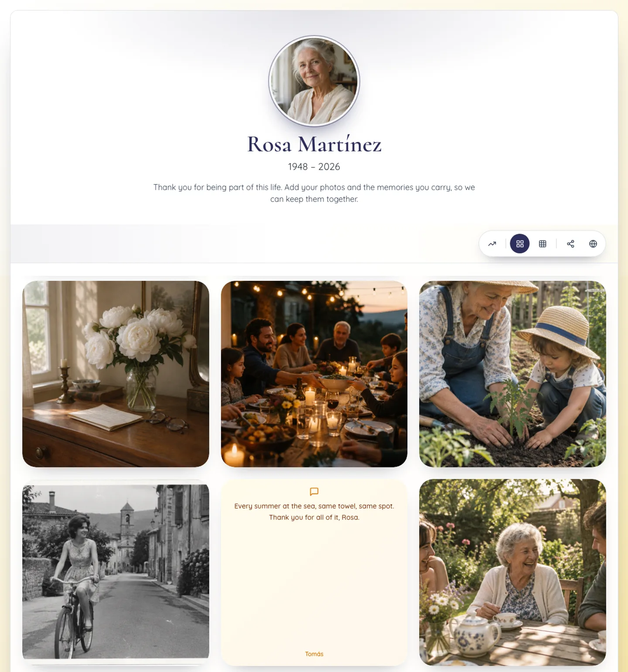628x672 pixels.
Task: Click the dates 1948 – 2026
Action: coord(314,167)
